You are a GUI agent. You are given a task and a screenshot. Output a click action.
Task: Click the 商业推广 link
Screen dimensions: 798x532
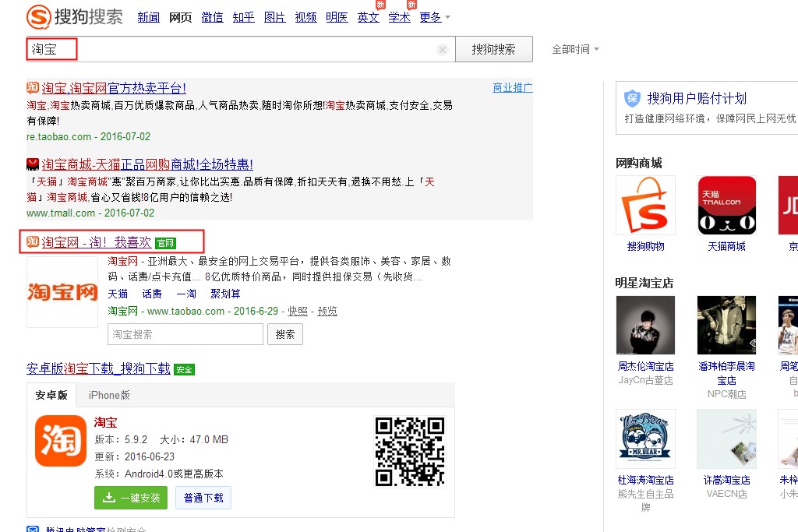coord(513,87)
